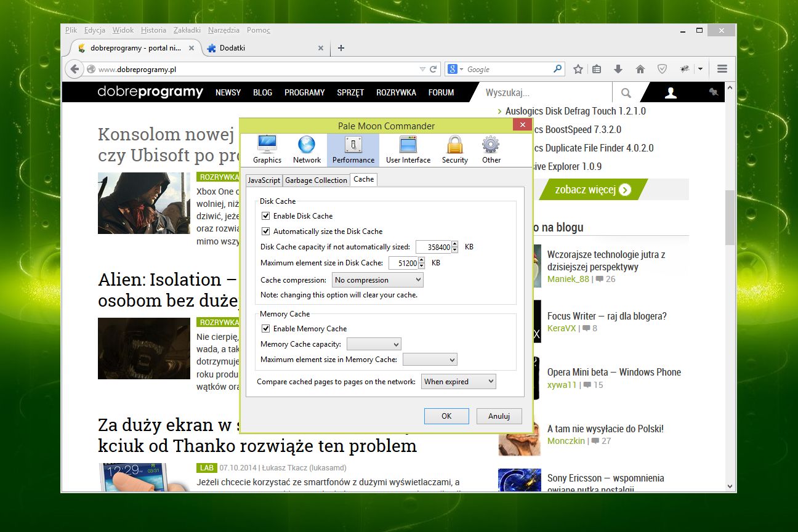
Task: Open the Alien Isolation article thumbnail
Action: [144, 348]
